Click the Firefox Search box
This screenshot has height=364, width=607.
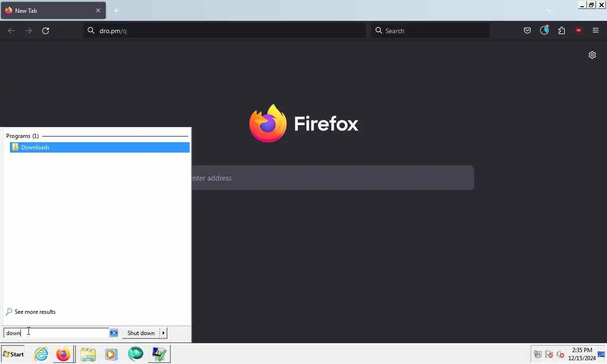point(430,31)
